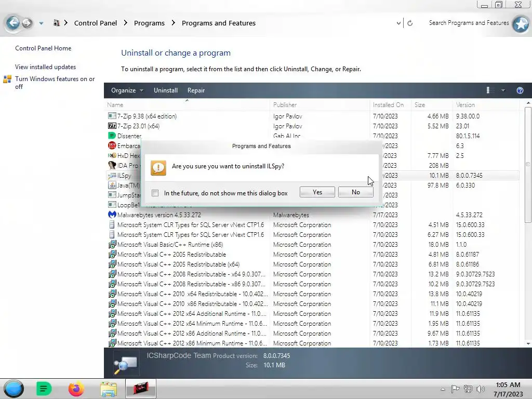Open the recent locations dropdown arrow

[x=41, y=23]
